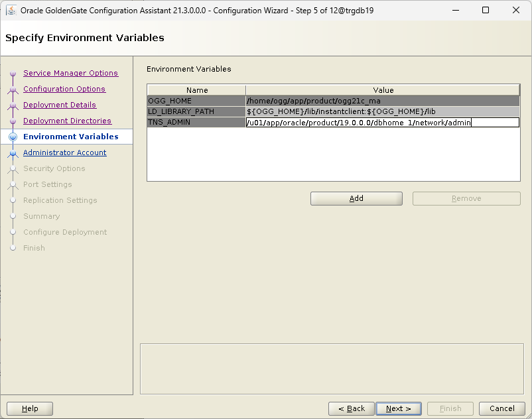Go to Configuration Options step

click(x=64, y=89)
